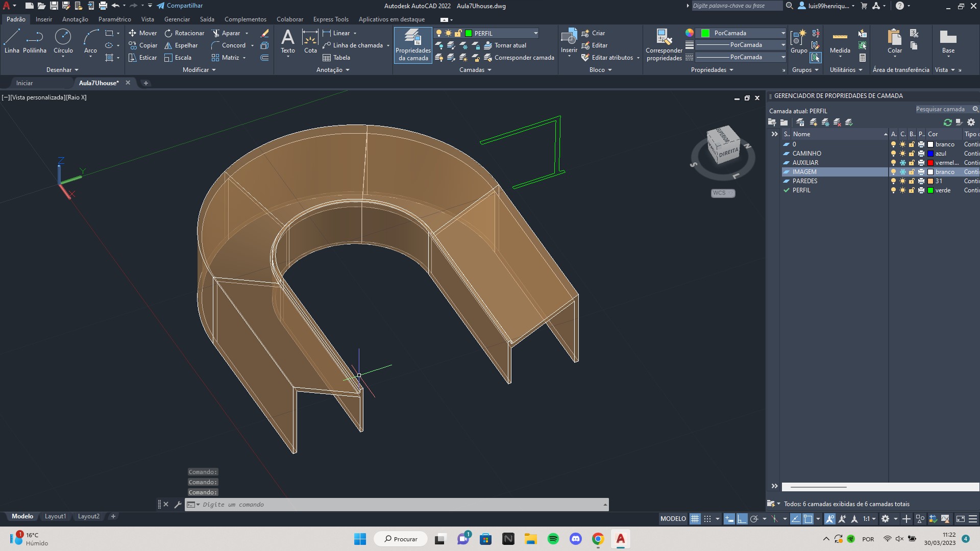The image size is (980, 551).
Task: Toggle on/off bulb for PAREDES layer
Action: tap(893, 181)
